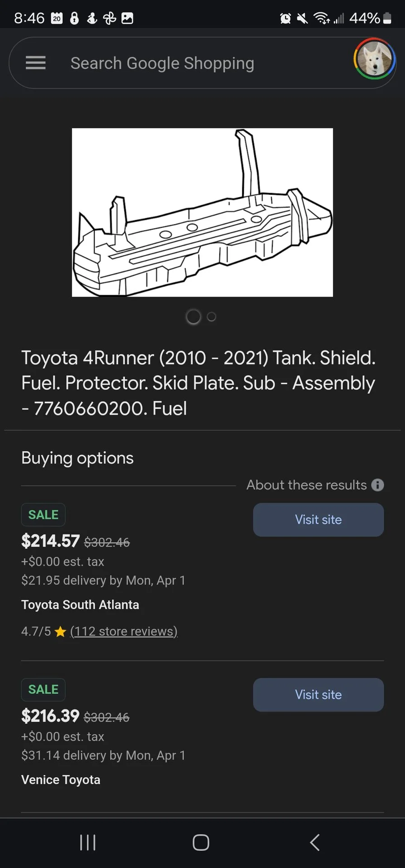Screen dimensions: 405x868
Task: Tap the Android back navigation arrow
Action: point(315,843)
